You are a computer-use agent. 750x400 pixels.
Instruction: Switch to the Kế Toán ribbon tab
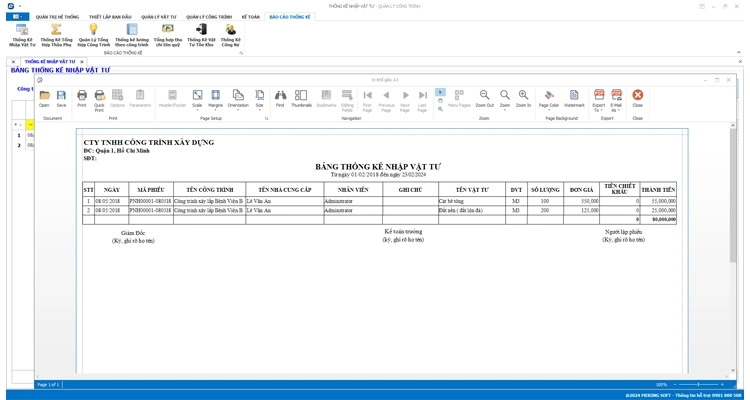[250, 17]
